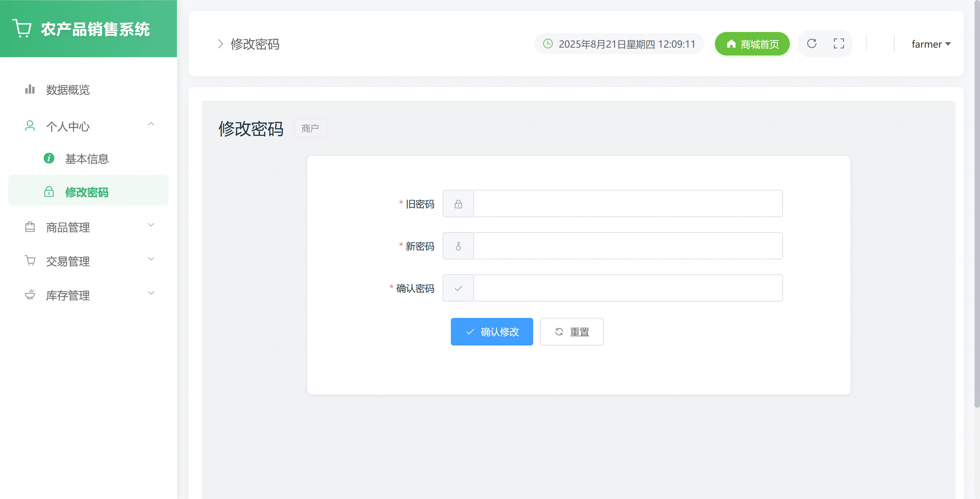The height and width of the screenshot is (499, 980).
Task: Click the bar chart icon beside 数据概览
Action: pyautogui.click(x=30, y=90)
